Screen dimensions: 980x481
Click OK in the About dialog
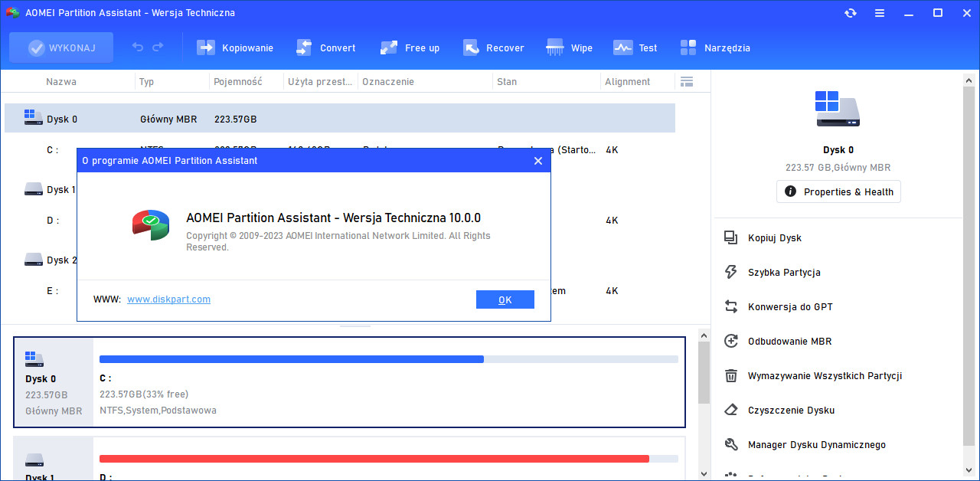click(505, 299)
